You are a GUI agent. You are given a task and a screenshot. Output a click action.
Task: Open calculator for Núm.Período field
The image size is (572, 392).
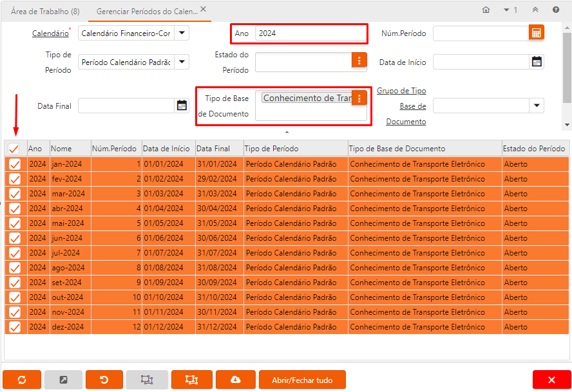pos(536,33)
